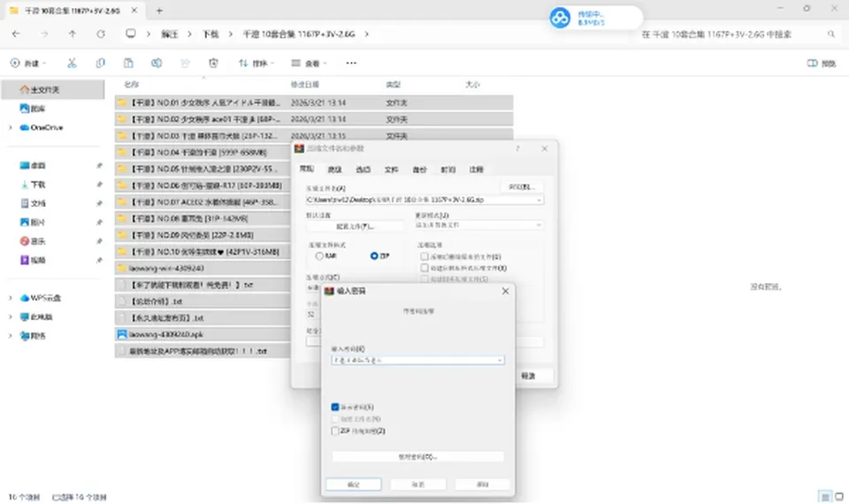Click the Paste icon in Explorer toolbar

(x=128, y=64)
